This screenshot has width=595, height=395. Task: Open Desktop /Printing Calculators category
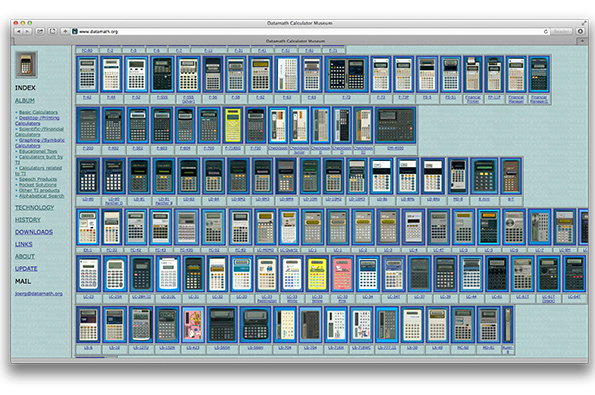[x=37, y=121]
